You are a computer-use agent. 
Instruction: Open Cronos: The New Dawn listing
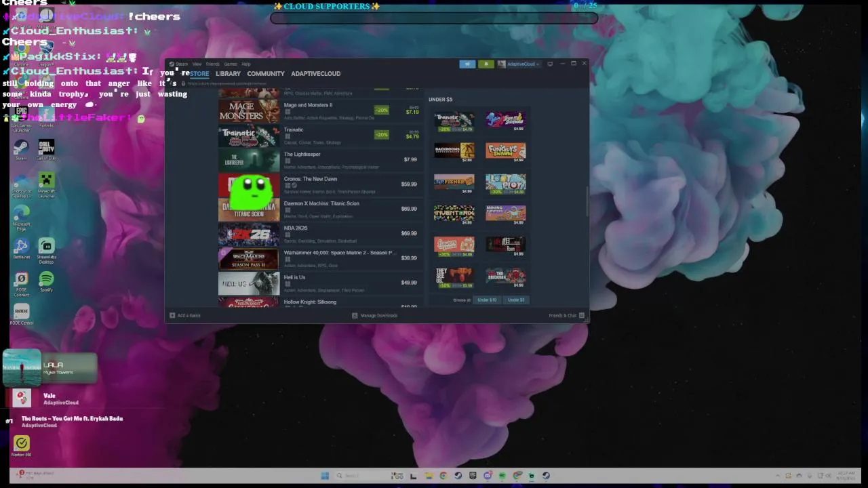(319, 184)
